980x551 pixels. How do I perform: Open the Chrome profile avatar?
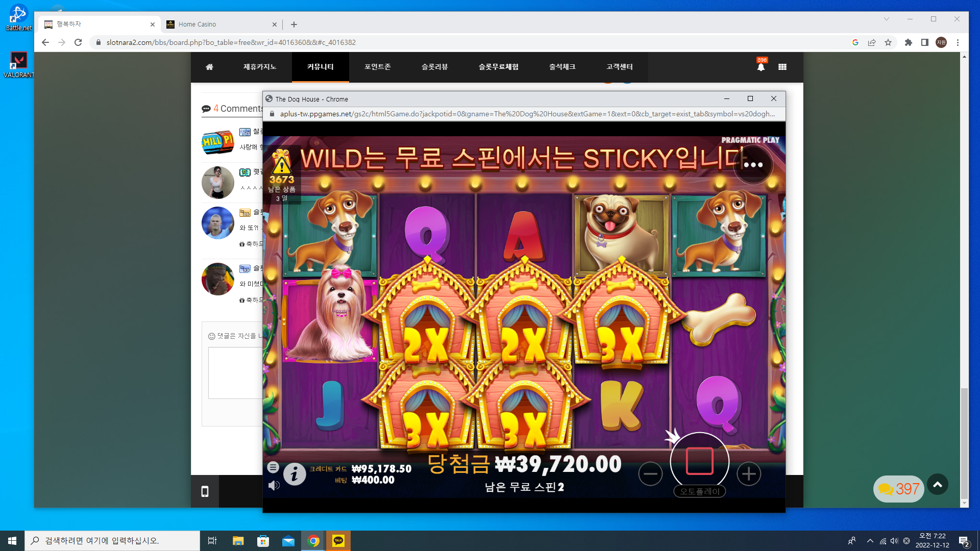tap(941, 42)
